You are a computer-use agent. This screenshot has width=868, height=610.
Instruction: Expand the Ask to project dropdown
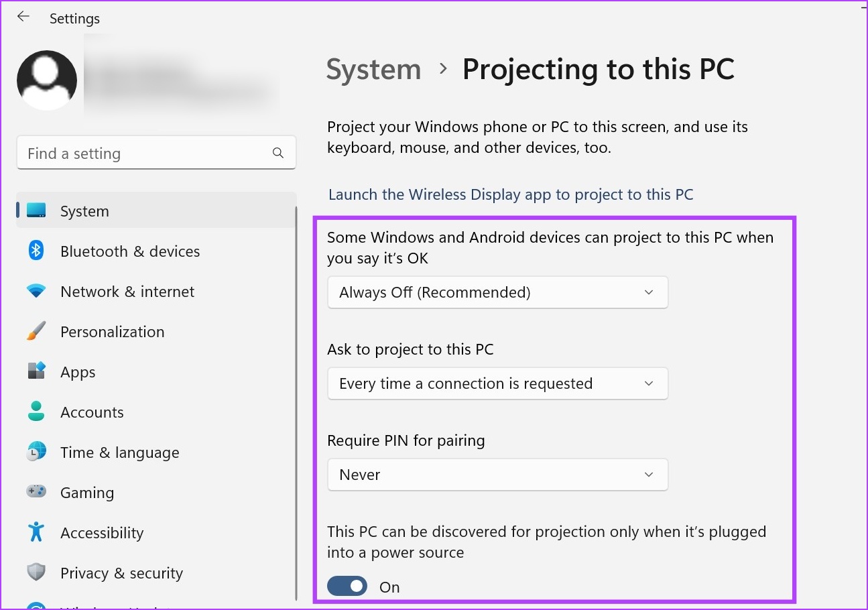coord(497,383)
